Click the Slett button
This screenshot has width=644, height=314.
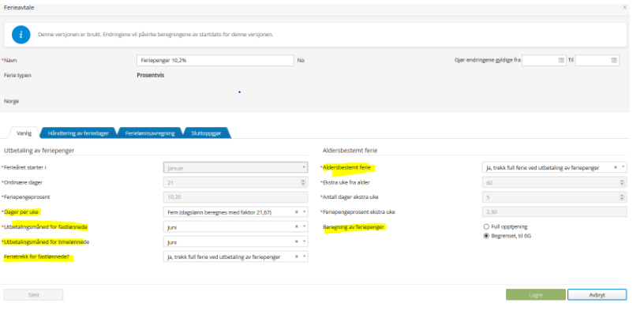pos(34,295)
